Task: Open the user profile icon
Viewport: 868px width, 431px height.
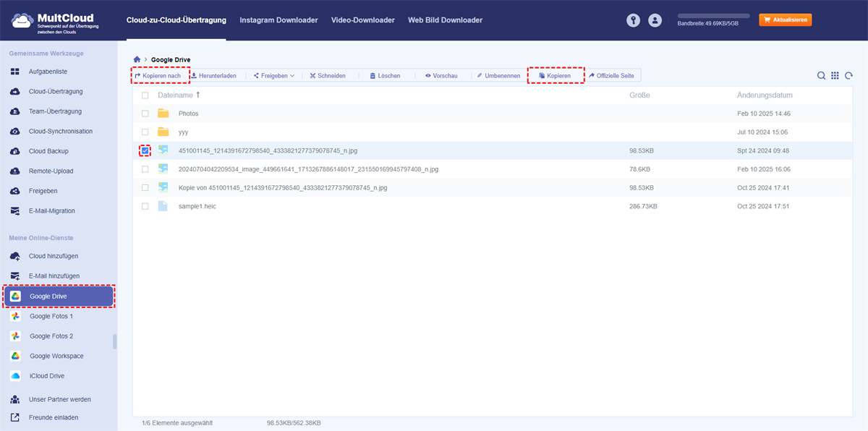Action: click(x=655, y=20)
